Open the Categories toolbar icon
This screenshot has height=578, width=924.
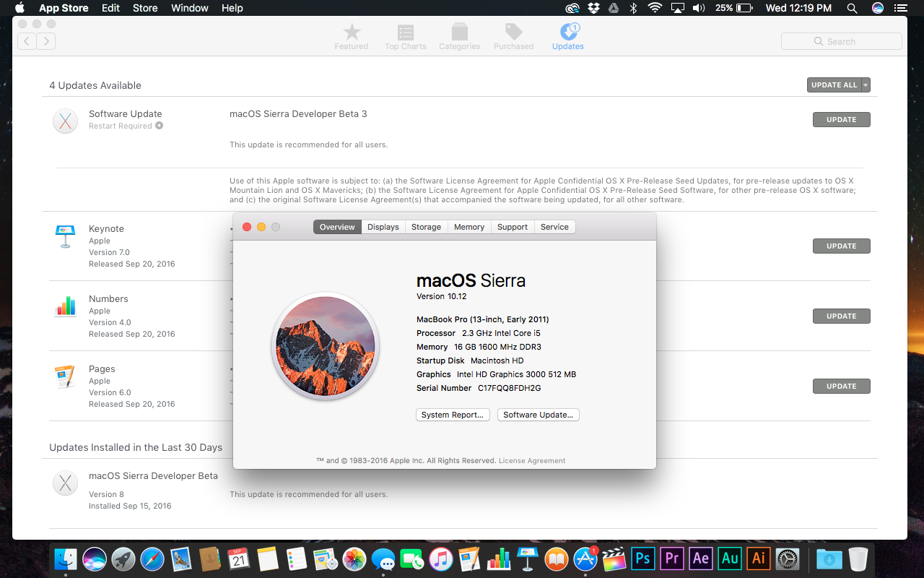tap(459, 32)
